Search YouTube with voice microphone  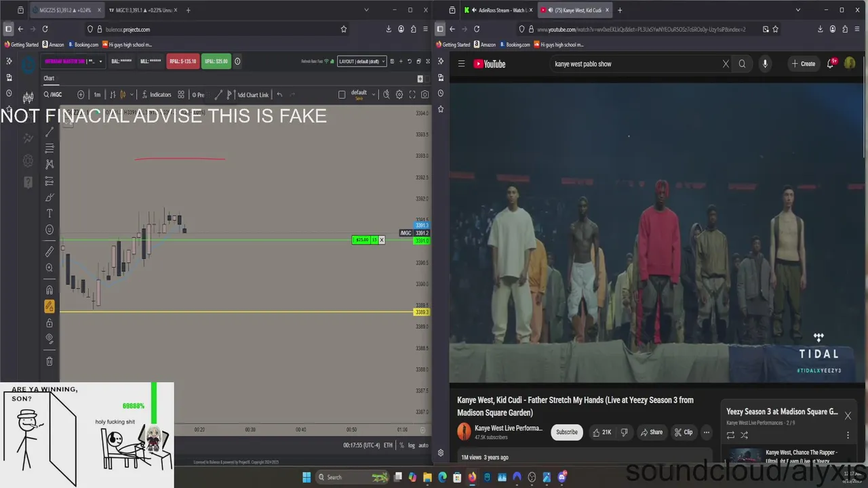765,64
